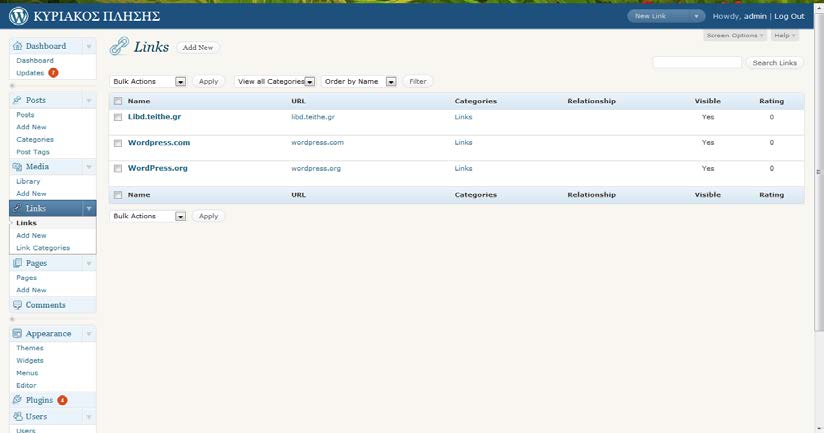Open the bottom Bulk Actions dropdown
This screenshot has width=824, height=433.
[148, 216]
